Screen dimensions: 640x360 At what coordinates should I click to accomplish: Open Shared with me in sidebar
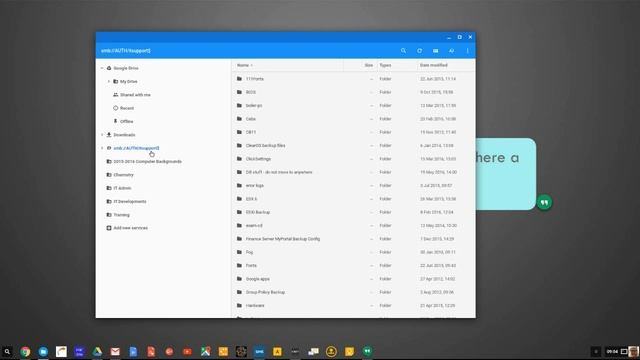point(135,95)
